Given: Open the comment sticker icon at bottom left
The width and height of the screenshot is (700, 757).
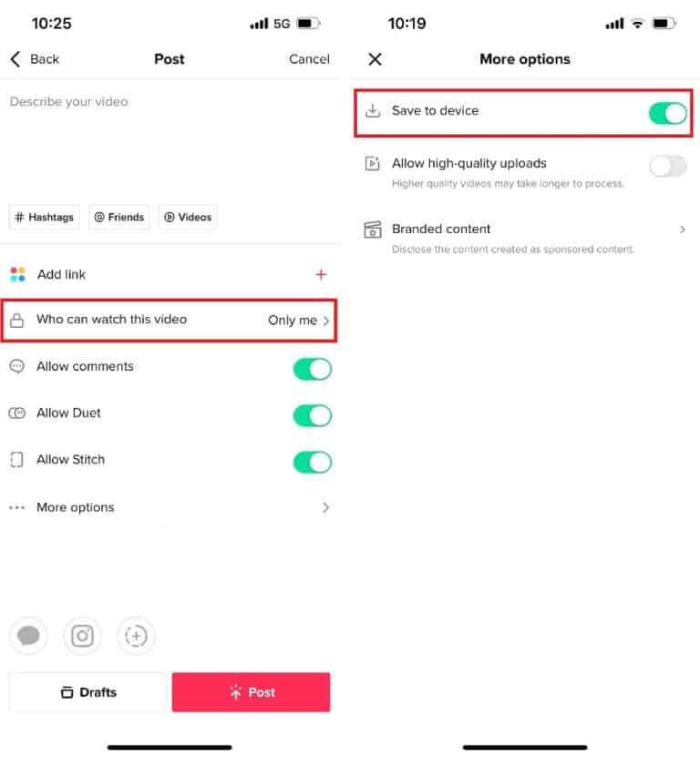Looking at the screenshot, I should [x=28, y=636].
